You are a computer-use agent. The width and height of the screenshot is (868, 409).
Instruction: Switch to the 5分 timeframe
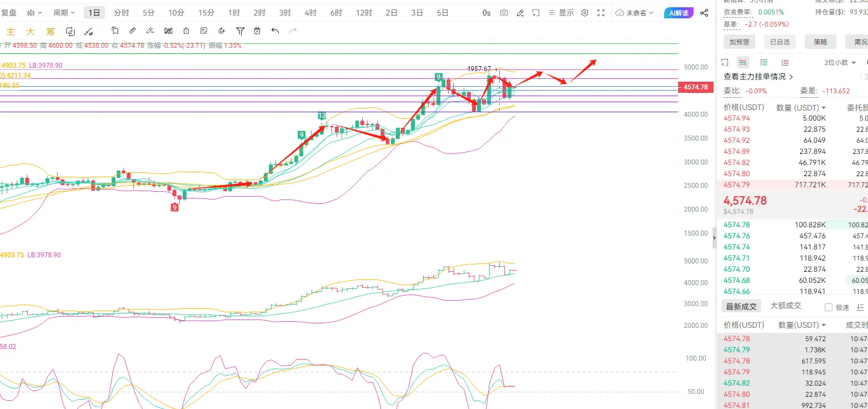(x=149, y=13)
